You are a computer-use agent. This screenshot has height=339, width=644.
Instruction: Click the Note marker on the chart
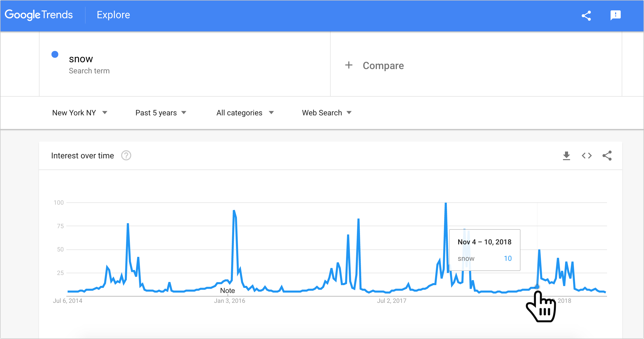click(227, 290)
